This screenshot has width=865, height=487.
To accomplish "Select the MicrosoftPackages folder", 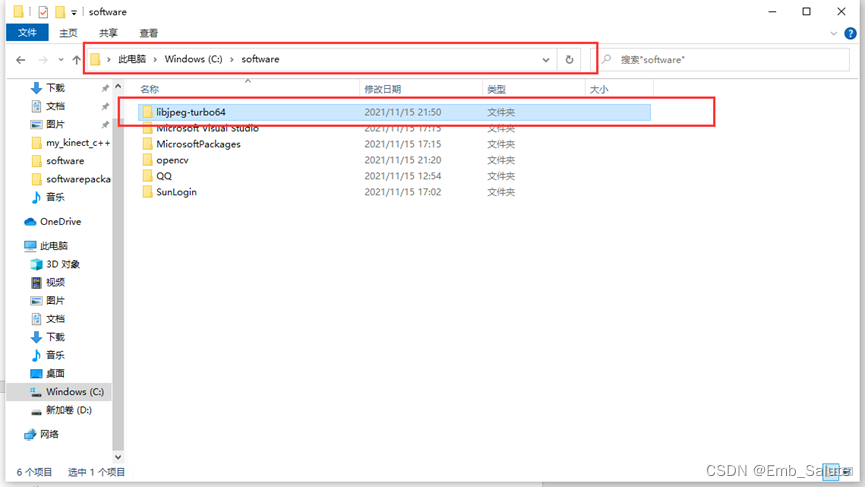I will 198,144.
